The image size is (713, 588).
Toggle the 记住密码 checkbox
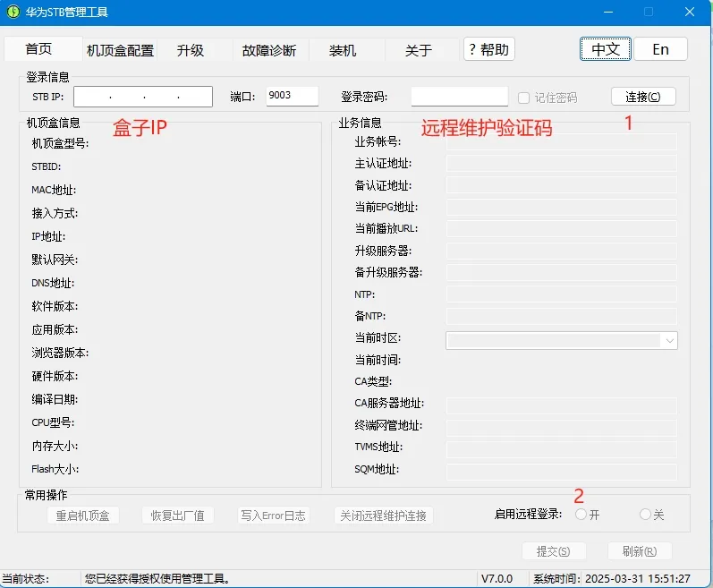coord(524,98)
